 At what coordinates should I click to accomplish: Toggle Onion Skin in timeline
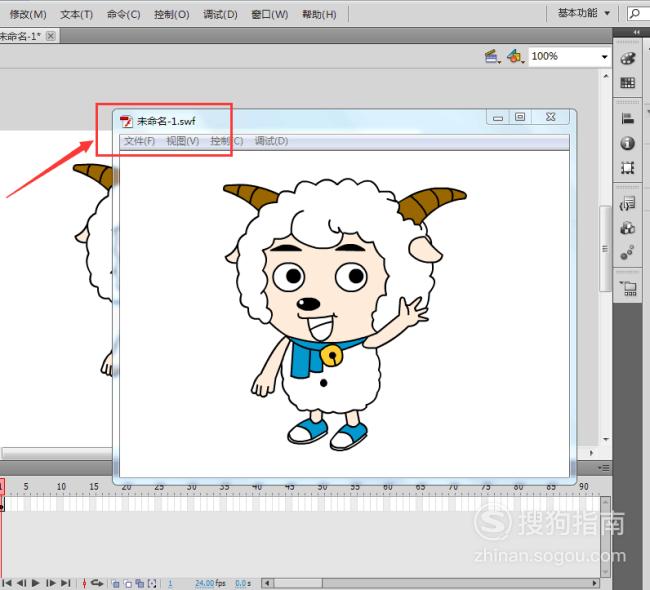point(116,584)
